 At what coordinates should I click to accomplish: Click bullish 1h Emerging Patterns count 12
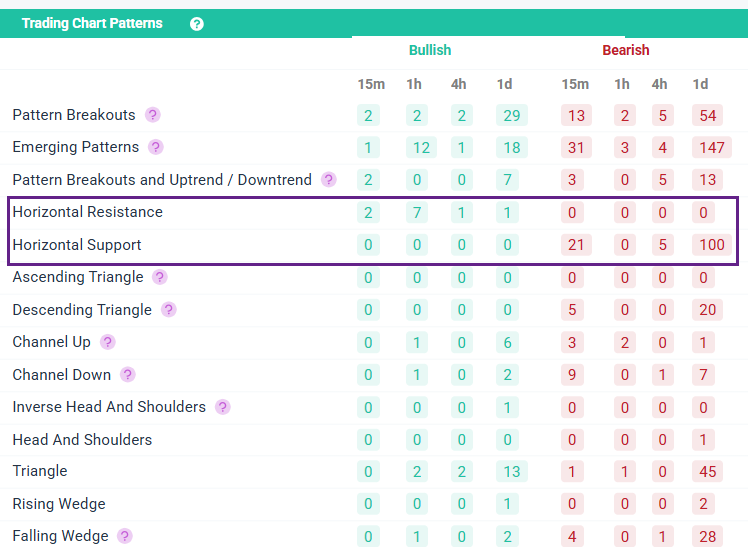422,148
